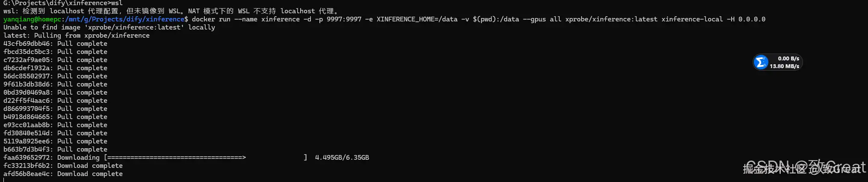Viewport: 868px width, 182px height.
Task: Click the 'Unable to find image' message line
Action: tap(109, 27)
